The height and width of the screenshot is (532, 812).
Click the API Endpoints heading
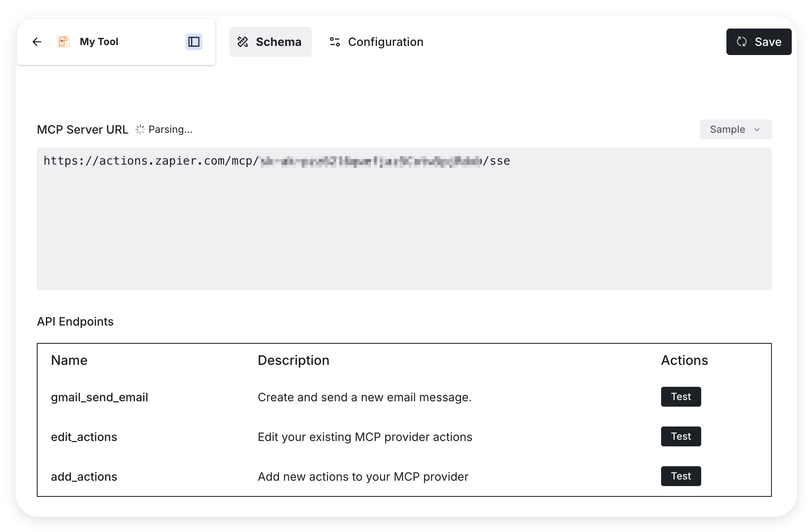point(75,321)
